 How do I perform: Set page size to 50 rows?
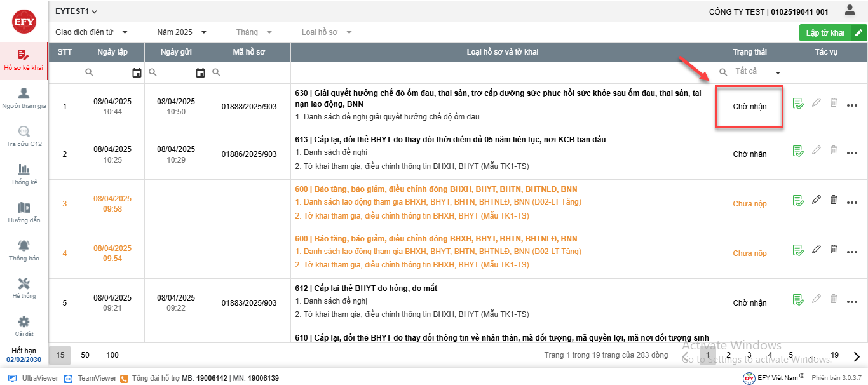pyautogui.click(x=85, y=355)
